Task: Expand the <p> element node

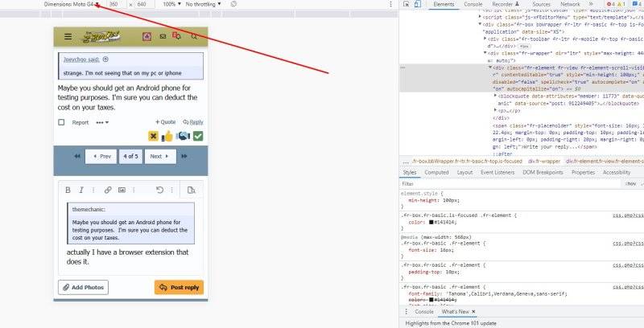Action: tap(495, 110)
